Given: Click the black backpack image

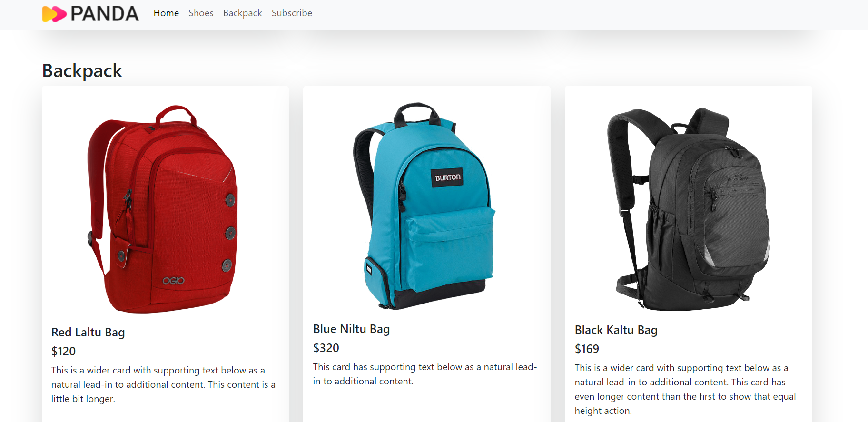Looking at the screenshot, I should [688, 208].
